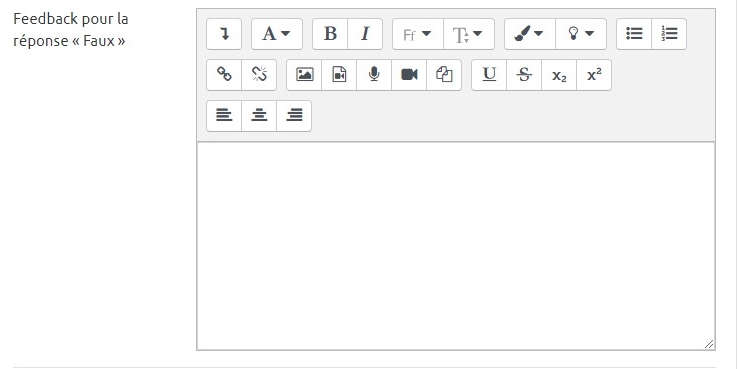
Task: Remove link using the unlink icon
Action: point(259,75)
